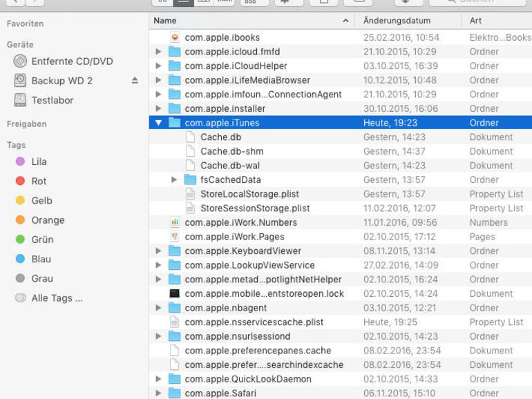The height and width of the screenshot is (399, 532).
Task: Click the Heute, 19:25 date cell
Action: [390, 322]
